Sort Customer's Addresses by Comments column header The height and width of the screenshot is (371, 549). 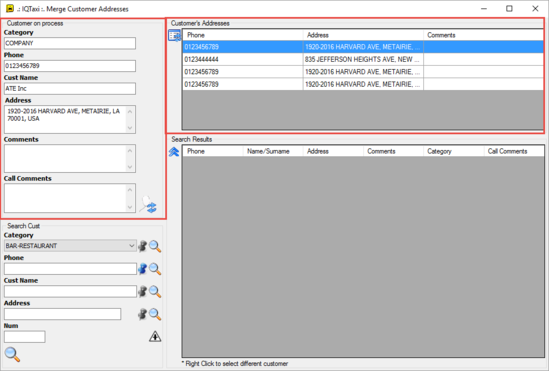click(484, 35)
